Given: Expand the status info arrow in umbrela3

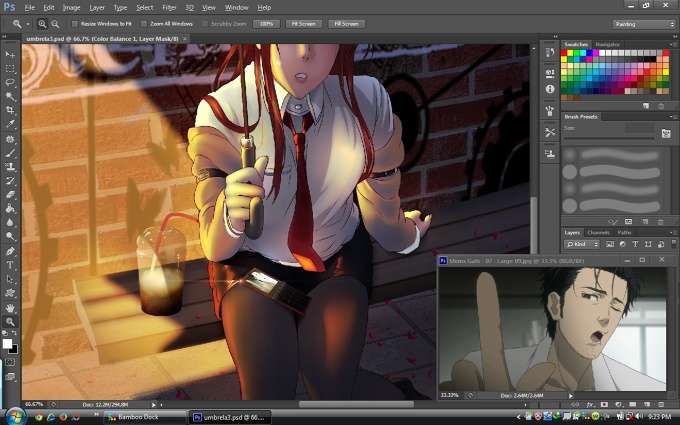Looking at the screenshot, I should click(154, 405).
